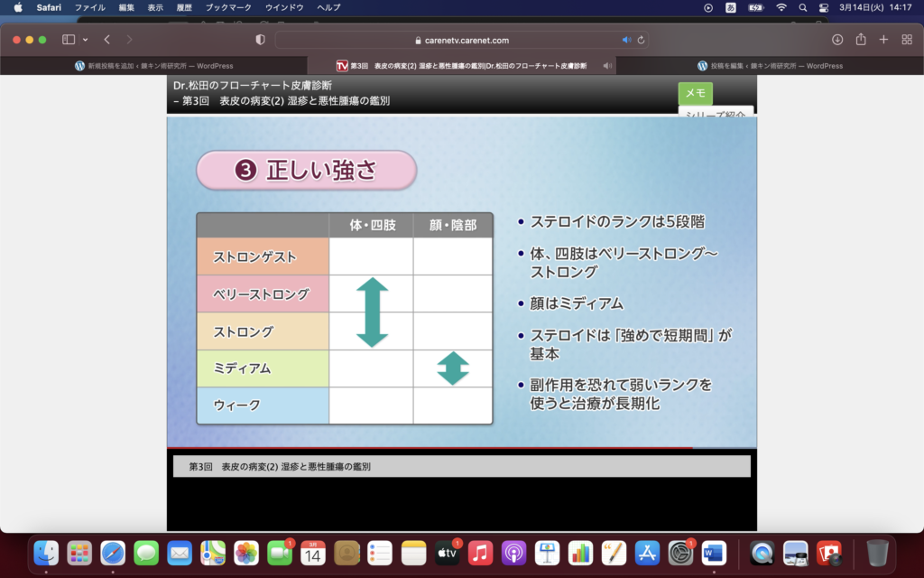Viewport: 924px width, 578px height.
Task: Click the Share icon in the toolbar
Action: [x=859, y=40]
